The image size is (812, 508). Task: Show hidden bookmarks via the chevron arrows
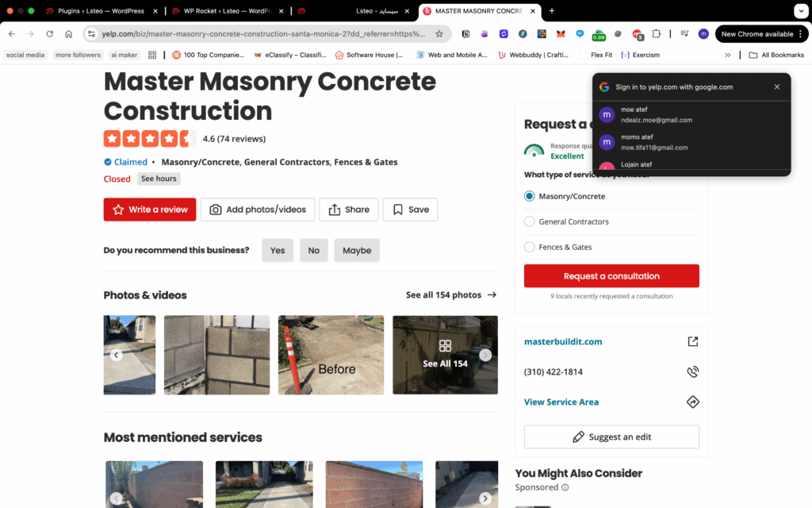coord(728,55)
